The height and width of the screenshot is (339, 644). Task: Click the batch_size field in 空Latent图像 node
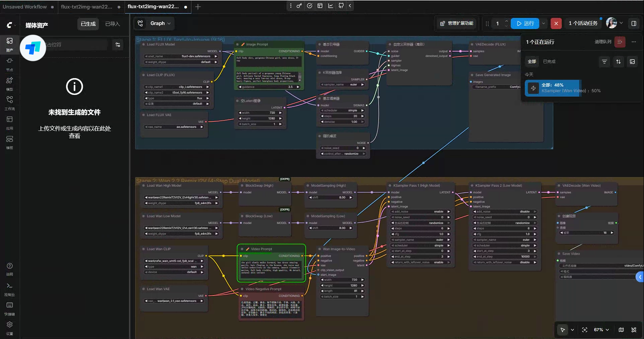[260, 124]
